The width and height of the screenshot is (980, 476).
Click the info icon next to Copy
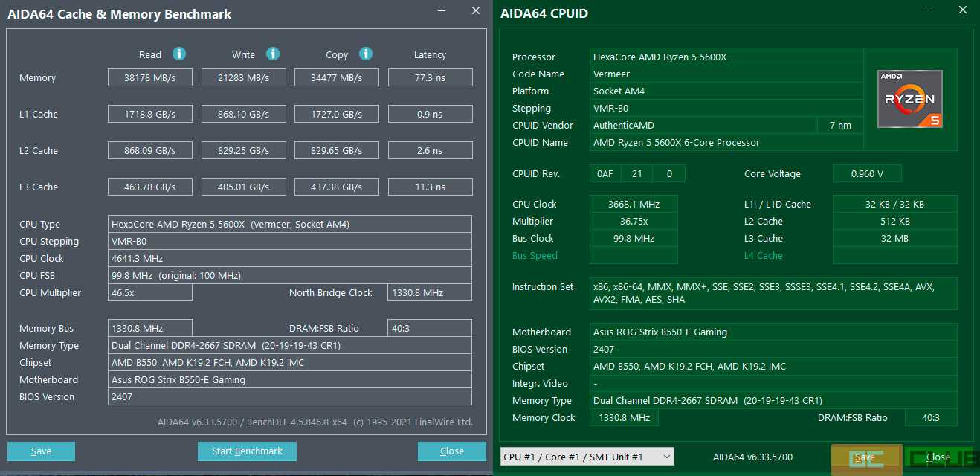point(366,54)
